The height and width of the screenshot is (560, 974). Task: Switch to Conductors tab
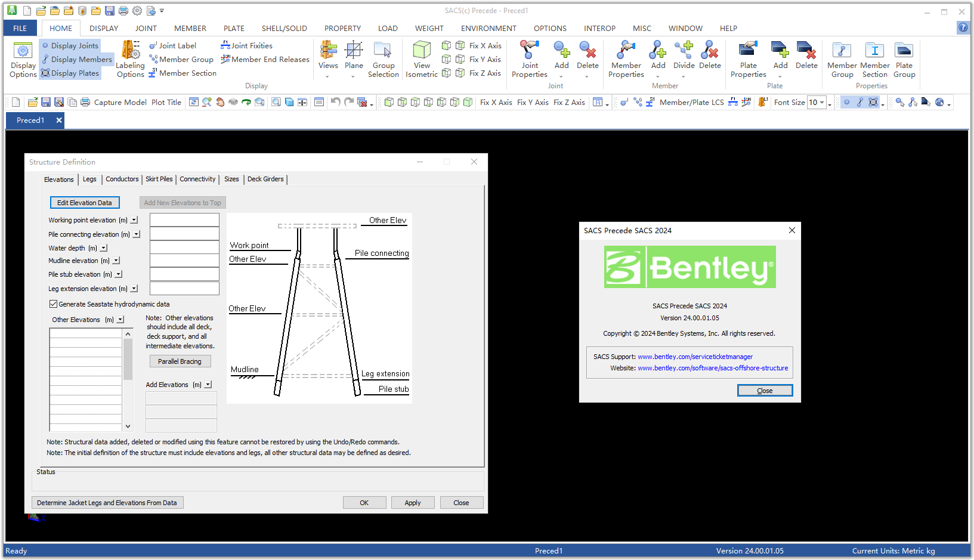(122, 179)
